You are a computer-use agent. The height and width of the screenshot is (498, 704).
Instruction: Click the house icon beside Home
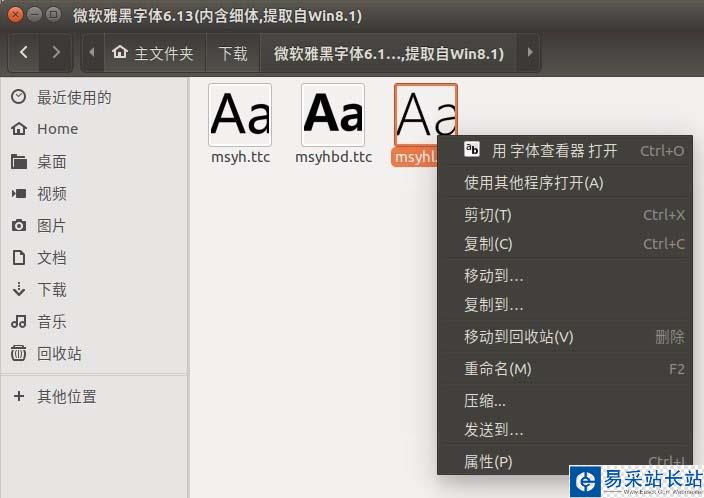pos(18,129)
